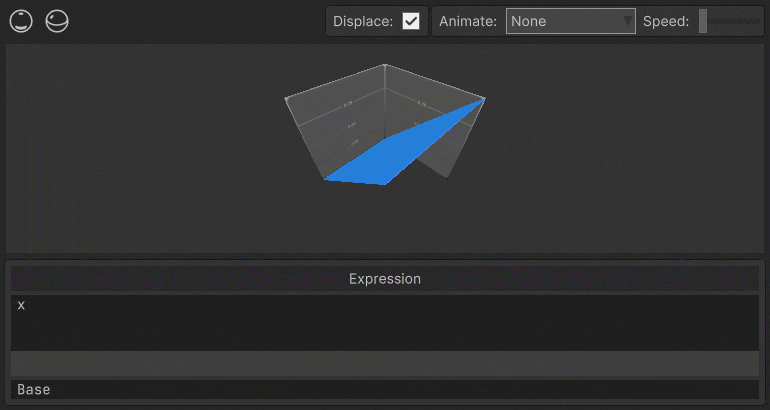
Task: Click the Animate label
Action: [x=468, y=22]
